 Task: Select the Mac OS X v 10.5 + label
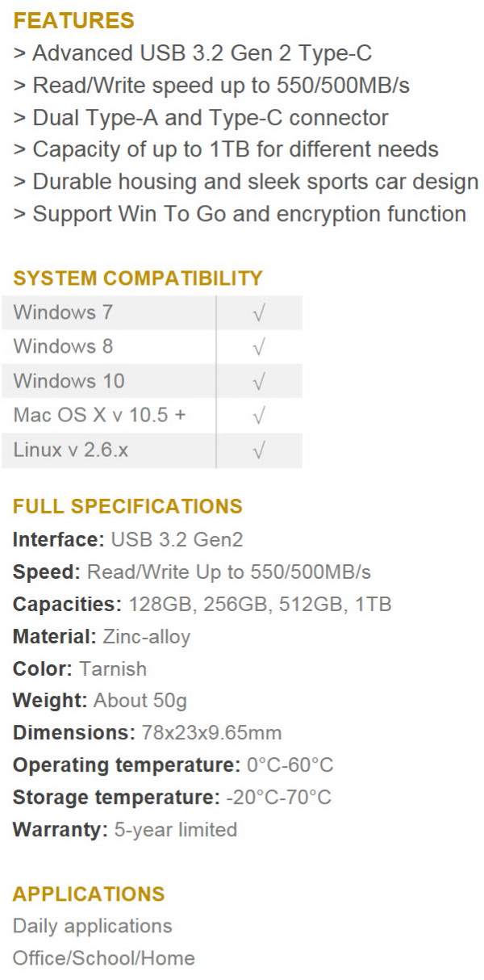99,415
